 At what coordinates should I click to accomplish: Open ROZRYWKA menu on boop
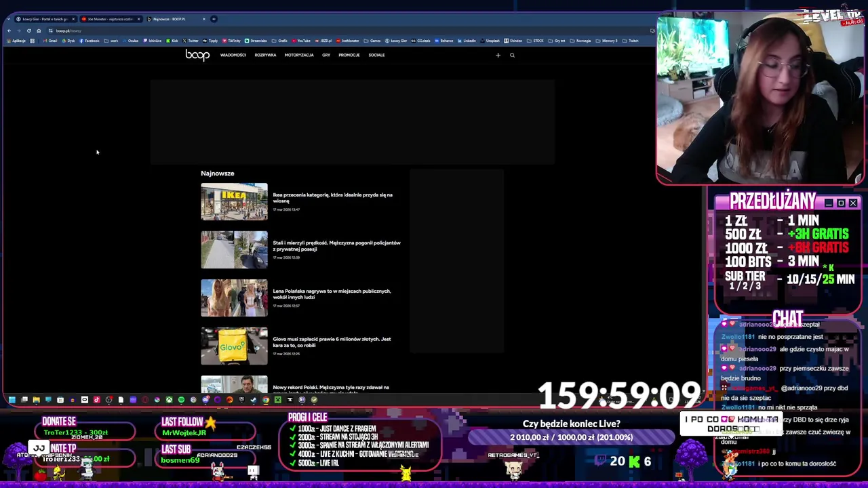[265, 55]
